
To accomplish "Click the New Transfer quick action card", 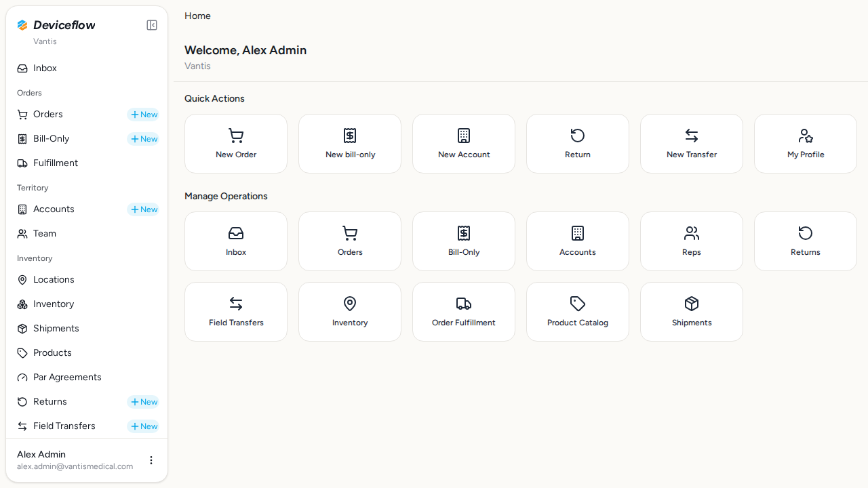I will [692, 144].
